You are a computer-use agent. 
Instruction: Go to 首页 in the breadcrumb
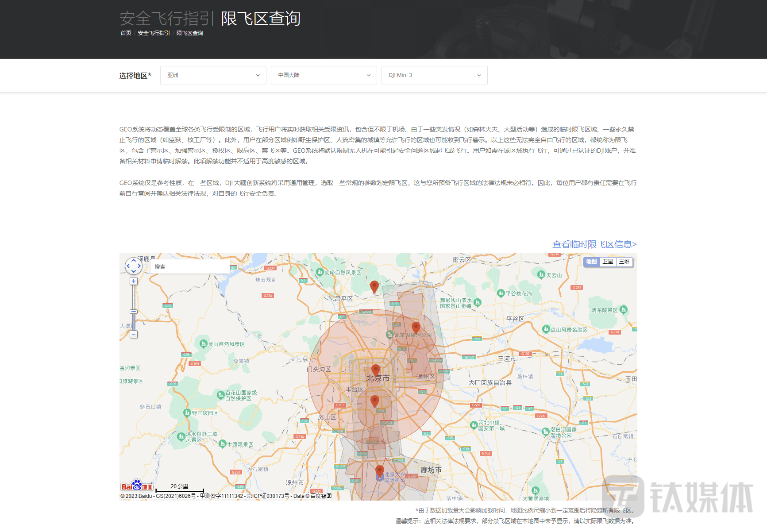[126, 33]
